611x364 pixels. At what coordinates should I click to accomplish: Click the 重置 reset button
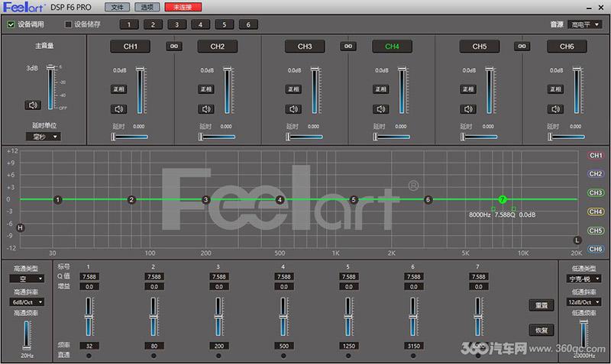(x=541, y=305)
